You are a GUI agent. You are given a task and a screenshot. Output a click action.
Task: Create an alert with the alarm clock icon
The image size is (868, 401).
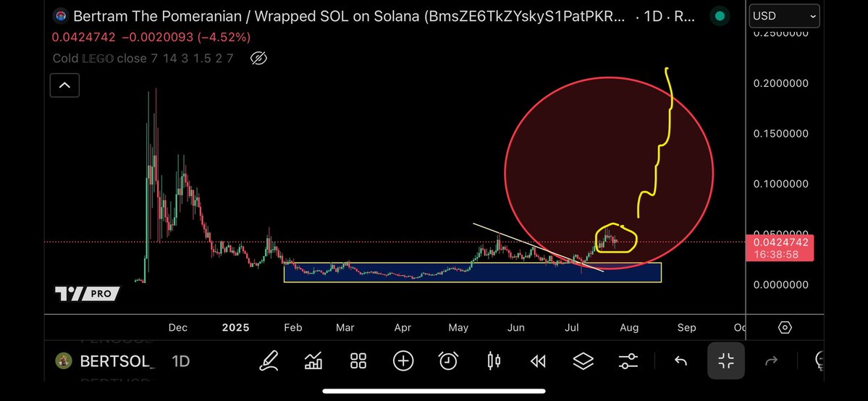point(448,362)
